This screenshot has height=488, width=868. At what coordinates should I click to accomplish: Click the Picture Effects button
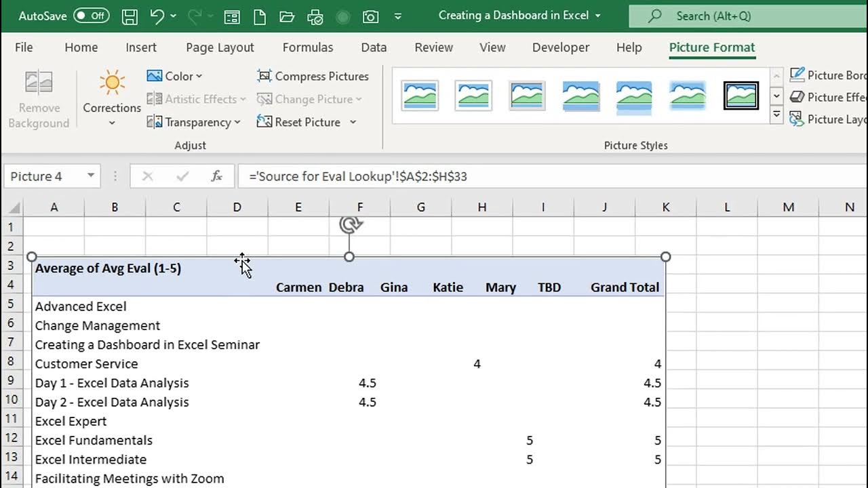(x=827, y=98)
